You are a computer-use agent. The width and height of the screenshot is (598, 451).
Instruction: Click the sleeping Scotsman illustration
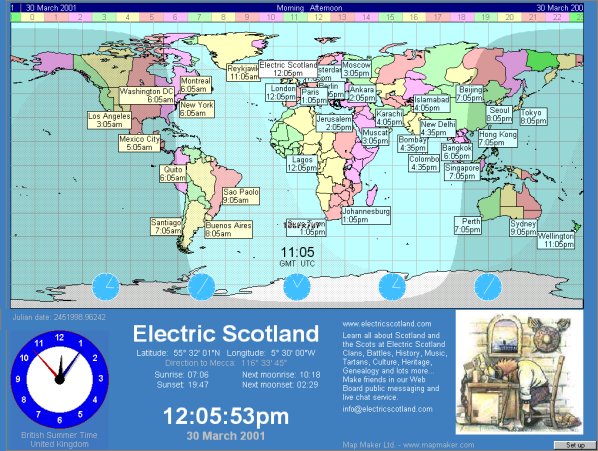coord(519,372)
